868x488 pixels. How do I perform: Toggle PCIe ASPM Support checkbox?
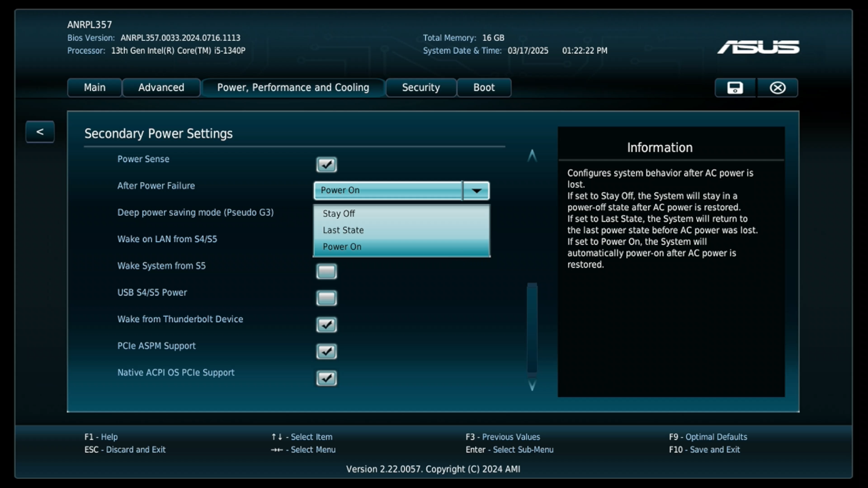point(326,351)
